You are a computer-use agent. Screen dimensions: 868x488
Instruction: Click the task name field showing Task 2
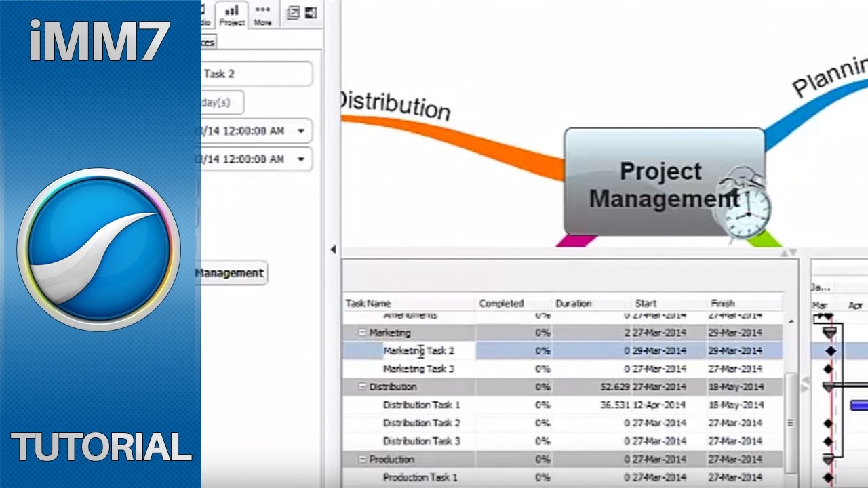[x=257, y=74]
